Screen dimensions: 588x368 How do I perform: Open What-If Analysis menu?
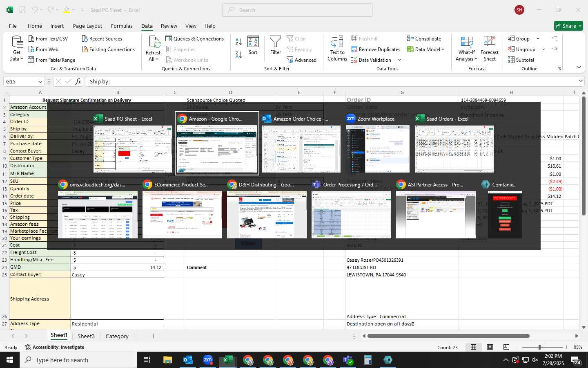tap(466, 48)
